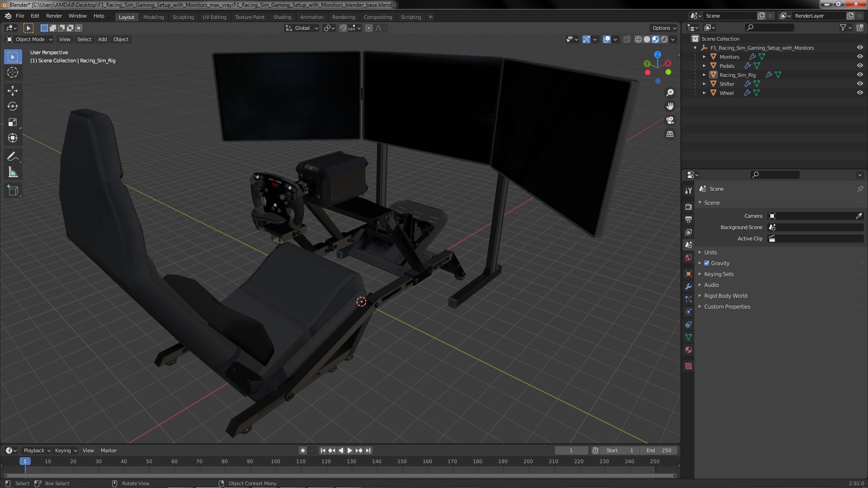This screenshot has width=868, height=488.
Task: Open the Render menu
Action: point(54,16)
